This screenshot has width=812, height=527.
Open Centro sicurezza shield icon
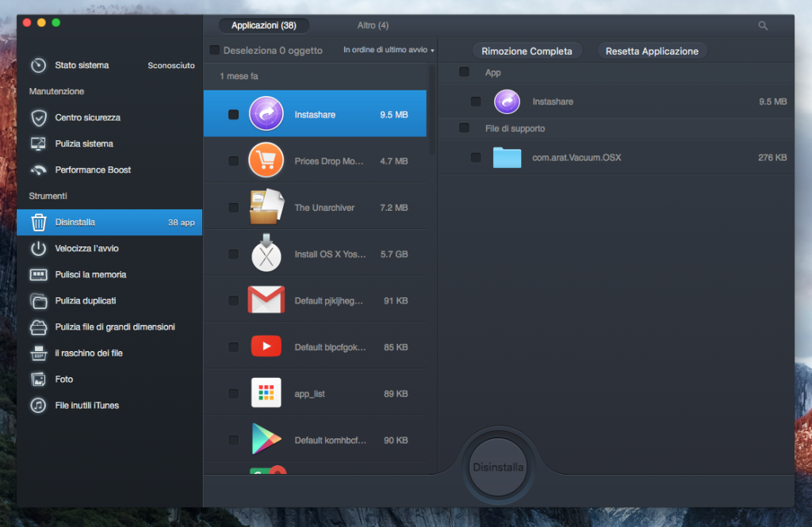38,117
